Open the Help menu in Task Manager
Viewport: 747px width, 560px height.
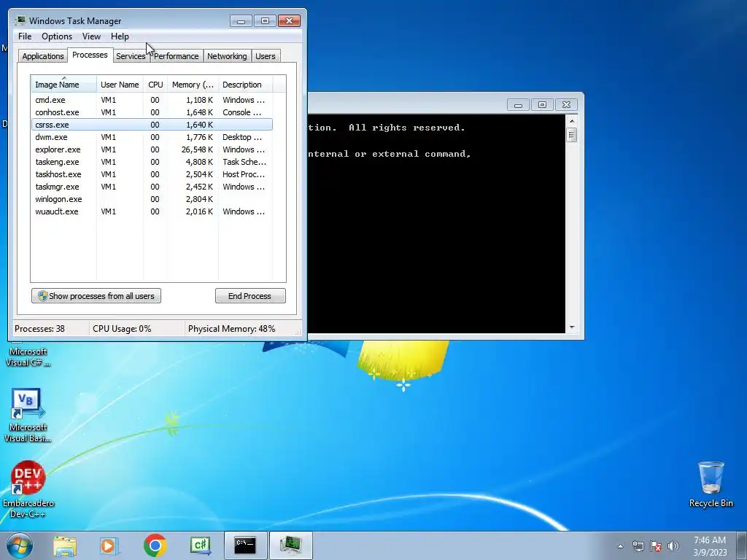120,36
